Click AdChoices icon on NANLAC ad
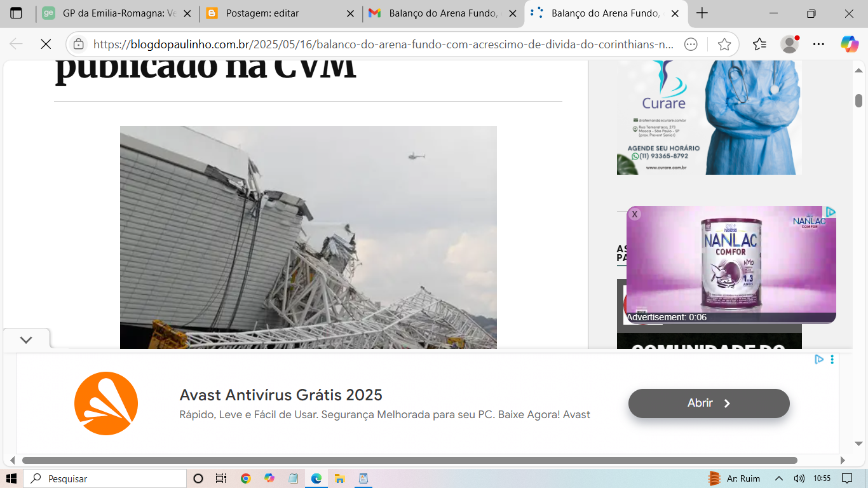 [830, 212]
